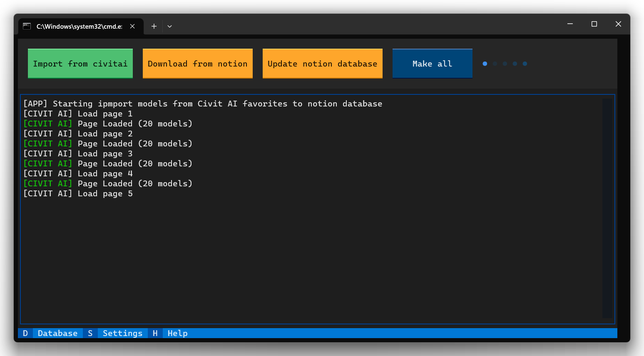This screenshot has width=644, height=356.
Task: Click the 'Load page 3' log line
Action: (78, 153)
